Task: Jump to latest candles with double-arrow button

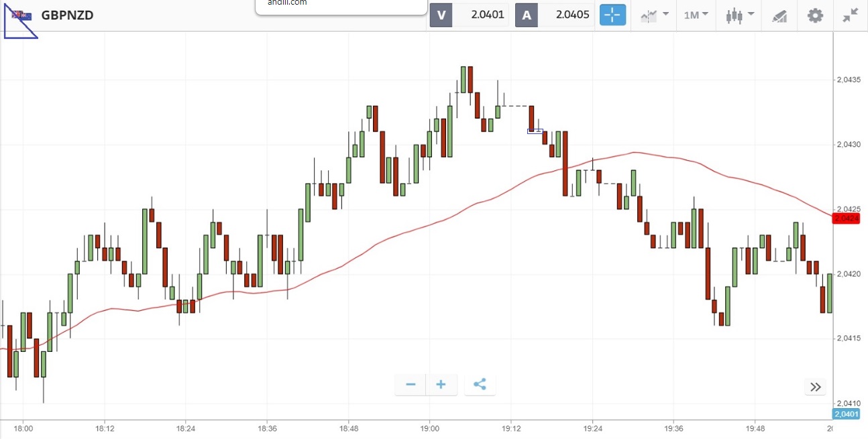Action: 815,387
